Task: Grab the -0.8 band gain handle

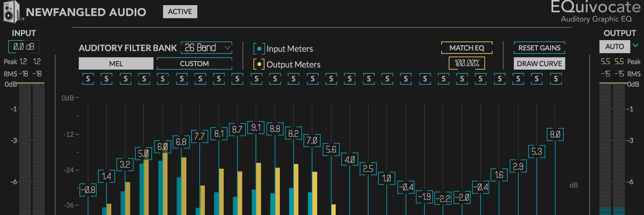Action: pyautogui.click(x=88, y=190)
